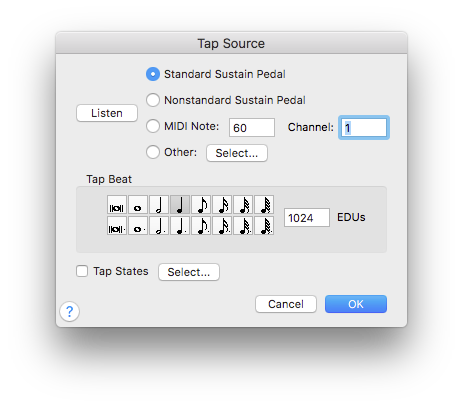Select the sixteenth note tap beat
This screenshot has width=463, height=407.
222,205
